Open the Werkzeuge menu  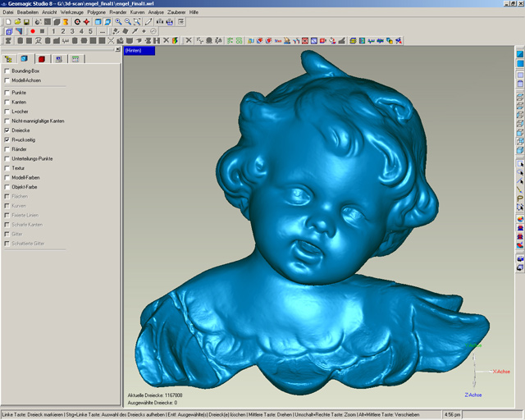[72, 12]
